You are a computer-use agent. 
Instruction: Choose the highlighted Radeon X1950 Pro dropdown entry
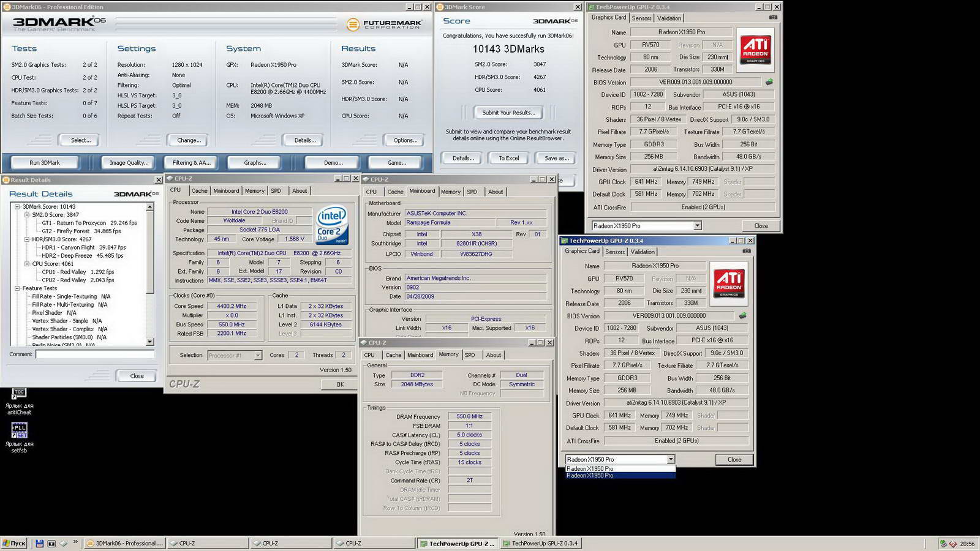pos(620,475)
